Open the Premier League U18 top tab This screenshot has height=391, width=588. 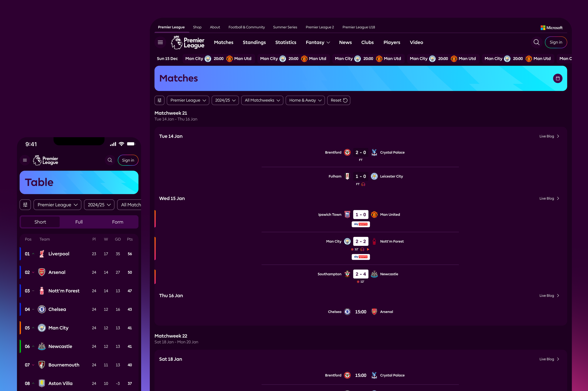359,27
